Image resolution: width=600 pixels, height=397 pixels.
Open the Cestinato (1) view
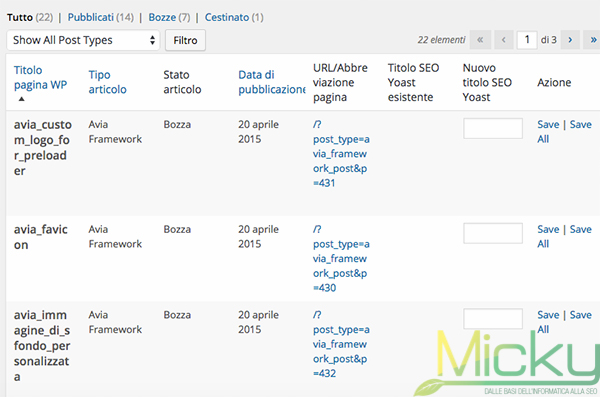(234, 17)
